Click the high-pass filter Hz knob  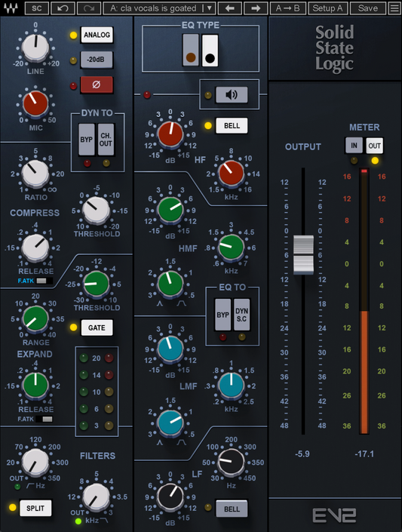35,462
